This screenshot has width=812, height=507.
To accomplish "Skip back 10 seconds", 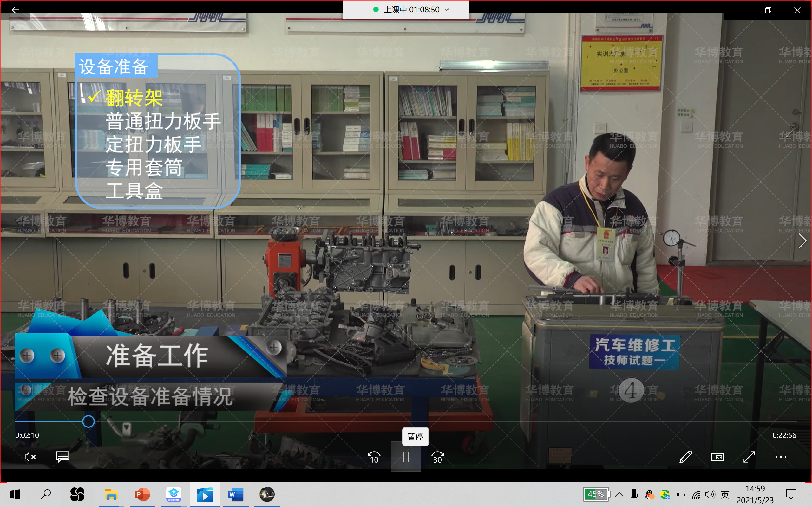I will (x=374, y=457).
